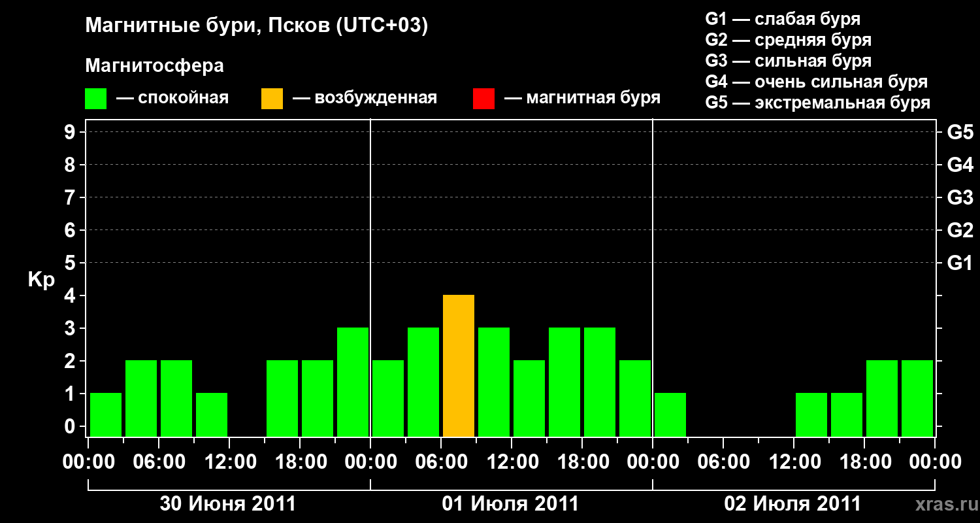The height and width of the screenshot is (523, 980).
Task: Select the 03:00–06:00 Kp 3 bar on 01 Июля
Action: [x=423, y=382]
